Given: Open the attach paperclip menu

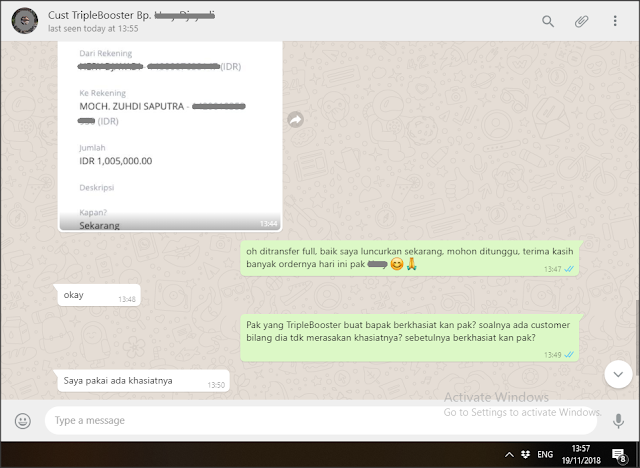Looking at the screenshot, I should 581,21.
